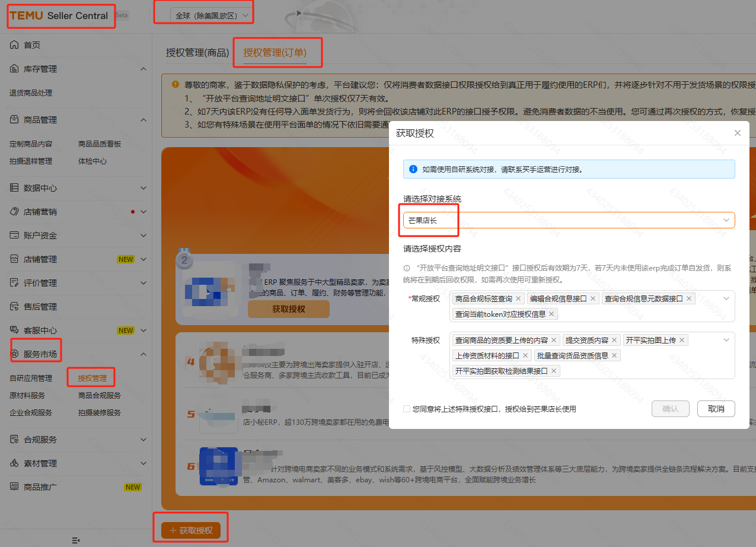756x547 pixels.
Task: Open 原材料服务 in sidebar
Action: point(27,395)
